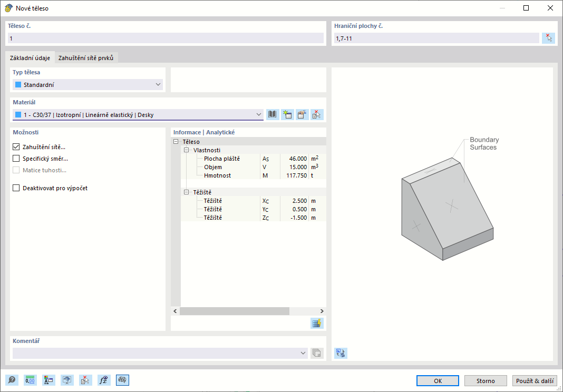Click the view swap icon below the preview
The width and height of the screenshot is (563, 392).
(x=341, y=353)
